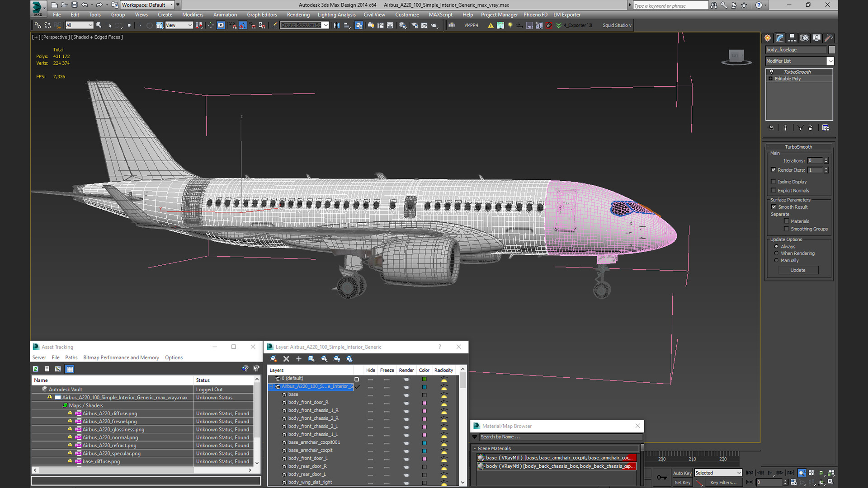Collapse the Scene Materials section
The width and height of the screenshot is (868, 488).
pos(475,449)
